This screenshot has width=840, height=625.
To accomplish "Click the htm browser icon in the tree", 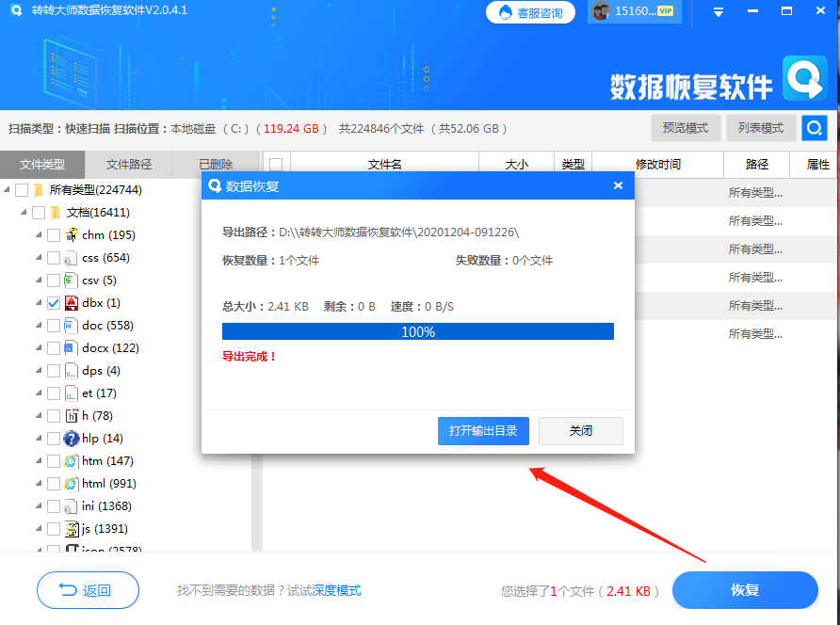I will coord(70,460).
